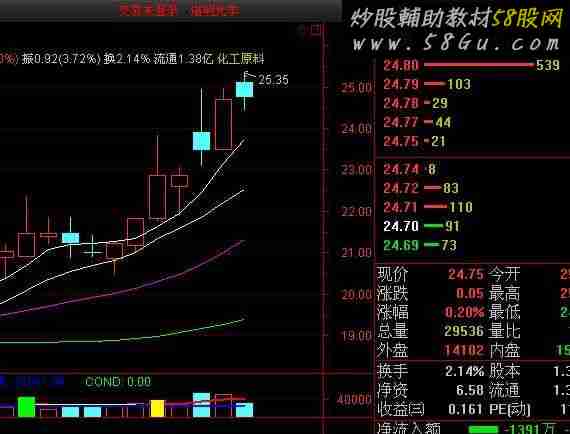Click the yellow volume bar in the volume panel
This screenshot has height=434, width=570.
pos(157,408)
